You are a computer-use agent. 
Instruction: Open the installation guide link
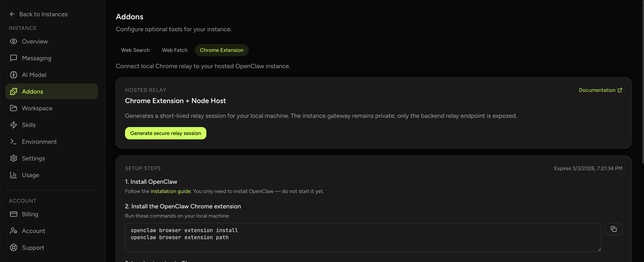point(170,191)
